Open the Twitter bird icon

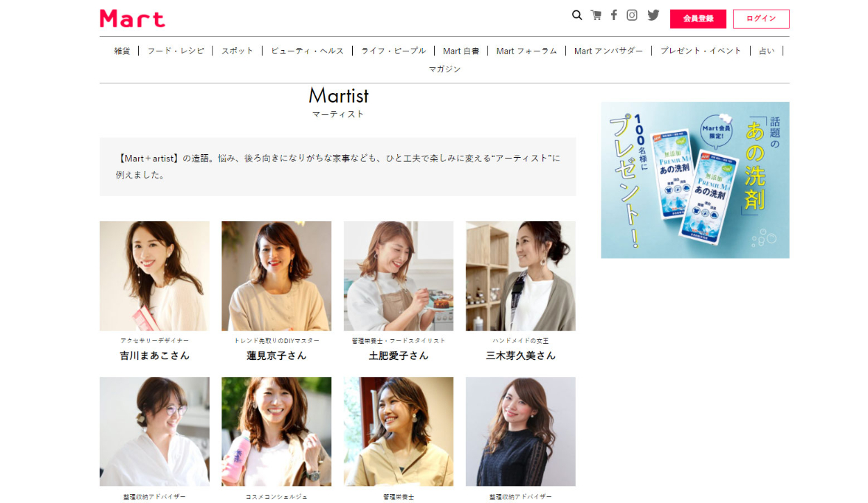point(653,15)
